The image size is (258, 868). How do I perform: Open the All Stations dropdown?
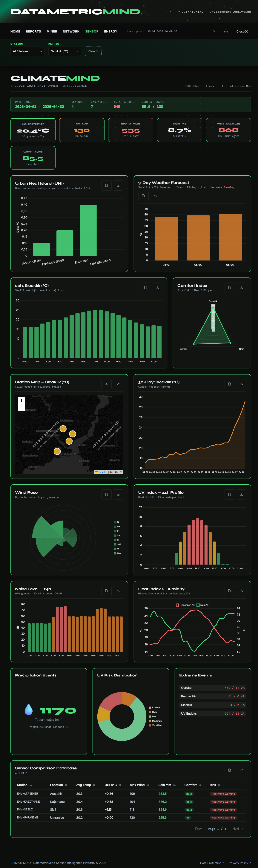(x=27, y=51)
